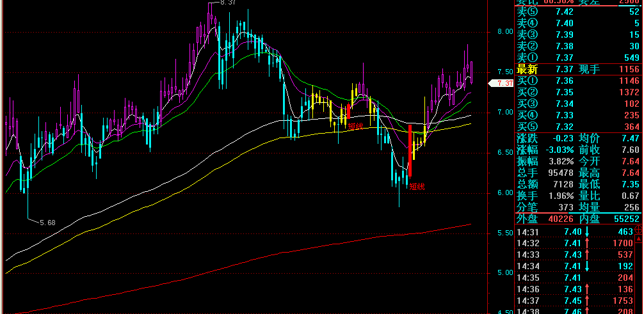Click the tick list scrollbar up arrow
Screen dimensions: 644x314
(x=639, y=239)
